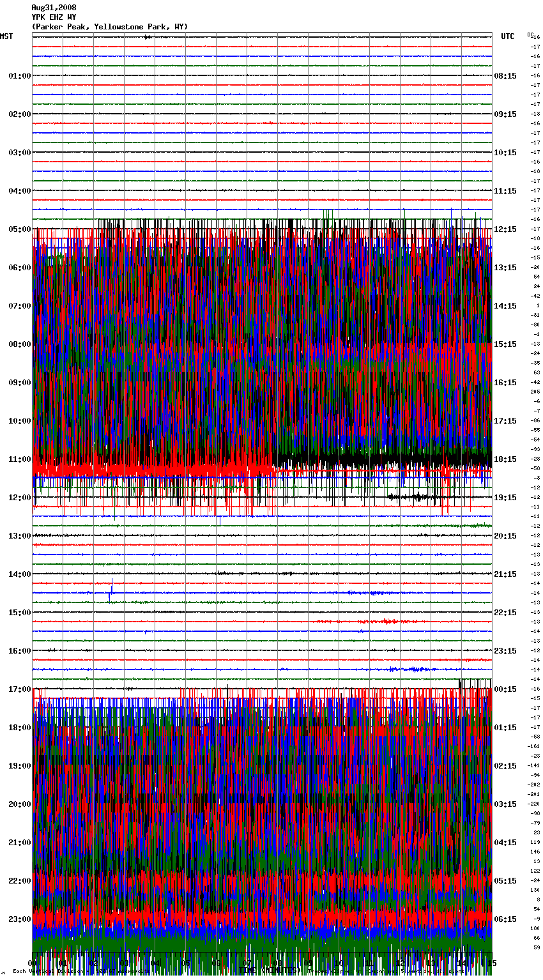Click the 20:15 UTC time label
Image resolution: width=543 pixels, height=980 pixels.
(505, 536)
